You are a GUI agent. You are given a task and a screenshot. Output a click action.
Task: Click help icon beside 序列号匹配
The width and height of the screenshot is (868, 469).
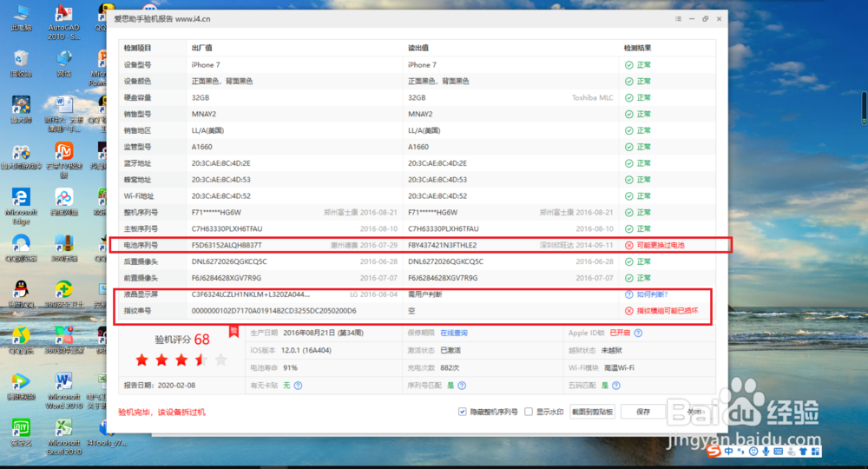point(462,386)
